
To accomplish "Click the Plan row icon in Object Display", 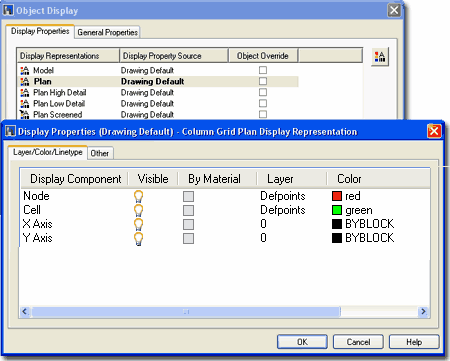I will pos(25,81).
